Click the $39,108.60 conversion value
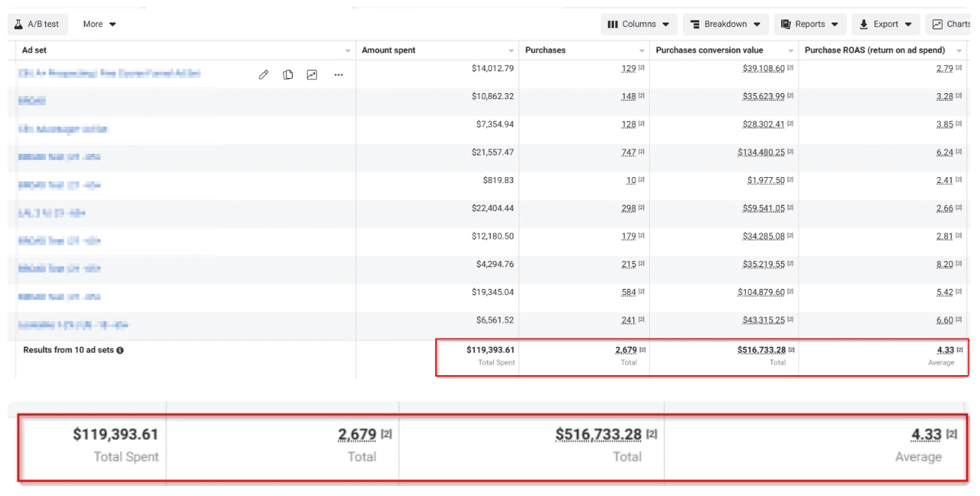 (x=763, y=68)
